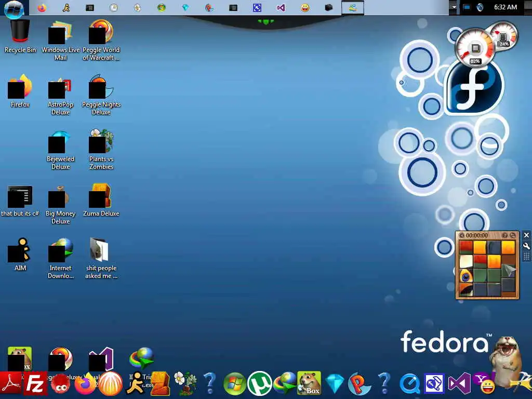The image size is (532, 399).
Task: Click the Windows logo icon in the dock
Action: pyautogui.click(x=235, y=384)
